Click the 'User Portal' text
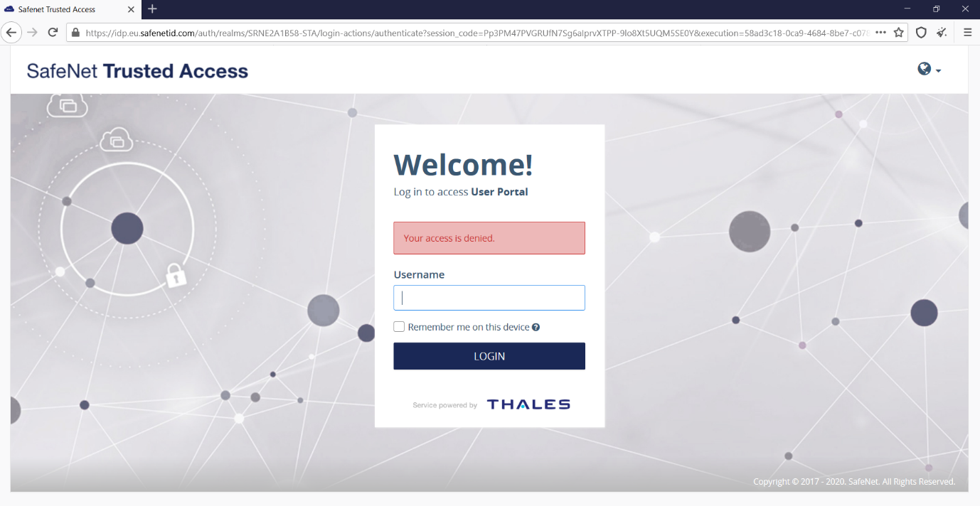Viewport: 980px width, 506px height. click(x=499, y=192)
